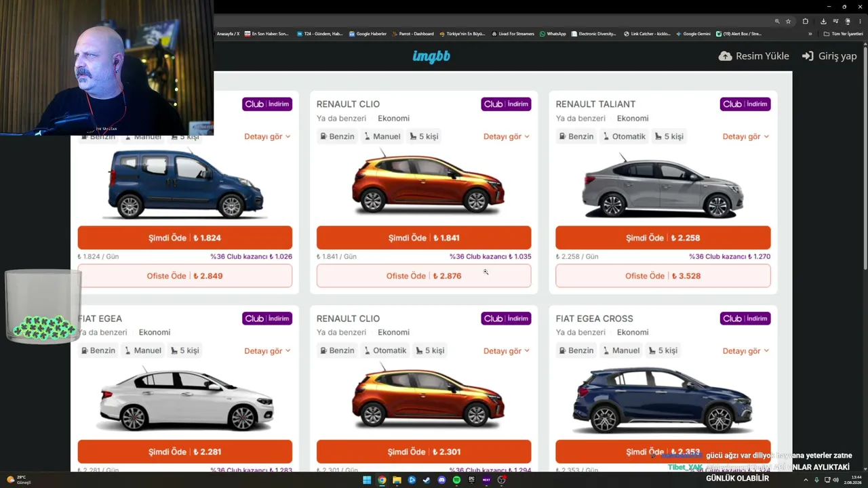868x488 pixels.
Task: Open the T24 - Gündem bookmark
Action: 319,34
